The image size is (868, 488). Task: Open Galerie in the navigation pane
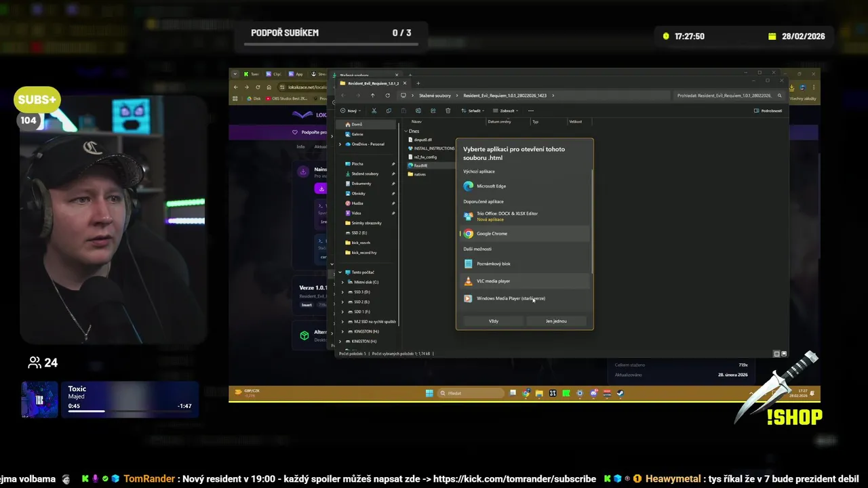pos(357,134)
